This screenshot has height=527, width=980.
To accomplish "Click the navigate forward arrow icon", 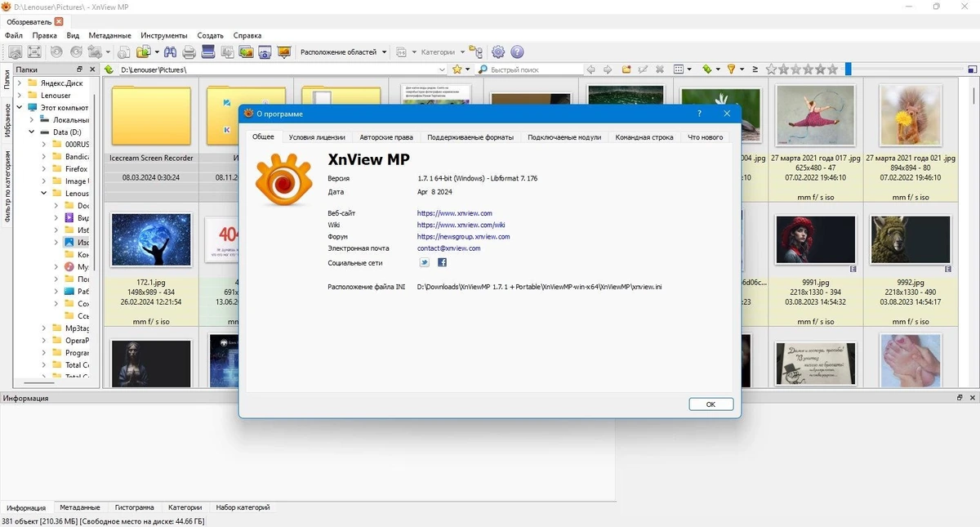I will (x=608, y=69).
